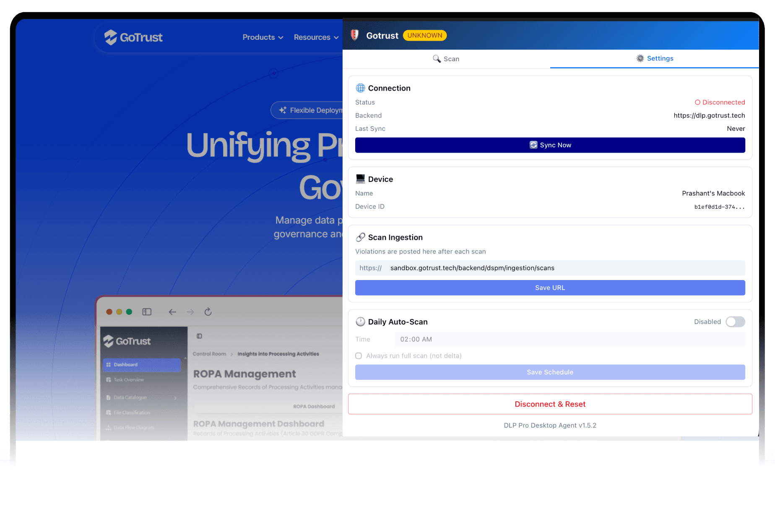Click the Last Sync value Never
Screen dimensions: 775x532
click(x=736, y=129)
